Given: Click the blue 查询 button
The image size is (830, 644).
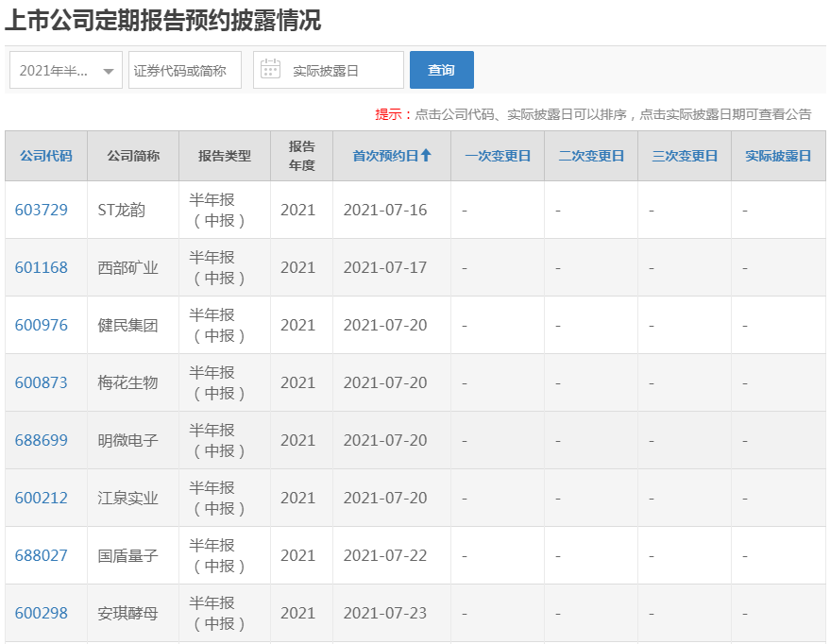Looking at the screenshot, I should [x=442, y=70].
